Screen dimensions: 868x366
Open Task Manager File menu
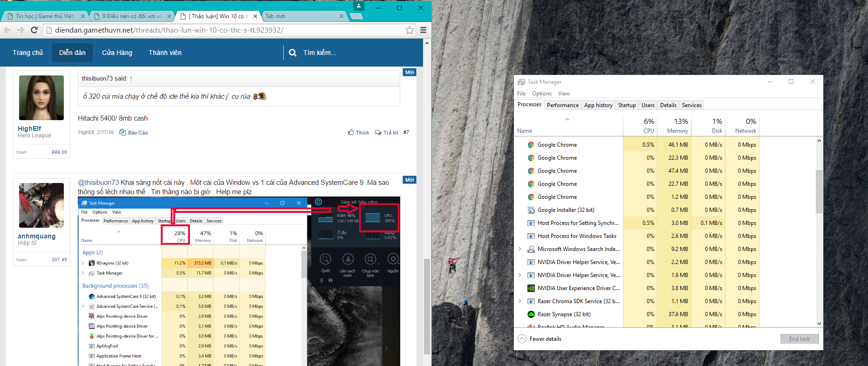click(x=521, y=94)
